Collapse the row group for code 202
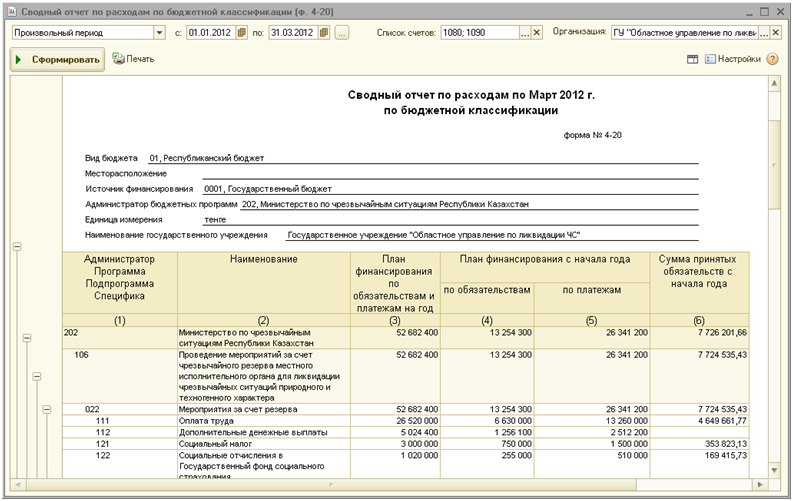 point(27,340)
